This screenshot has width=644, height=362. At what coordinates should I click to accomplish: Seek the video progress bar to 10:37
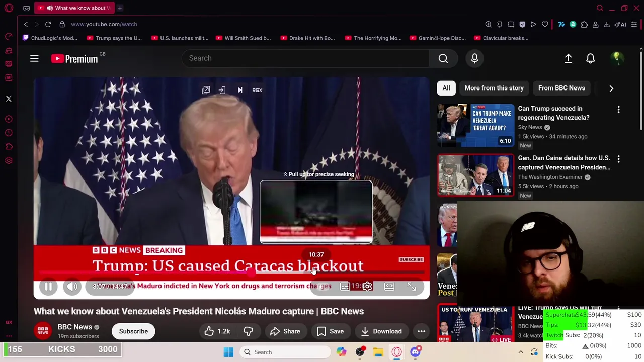316,272
